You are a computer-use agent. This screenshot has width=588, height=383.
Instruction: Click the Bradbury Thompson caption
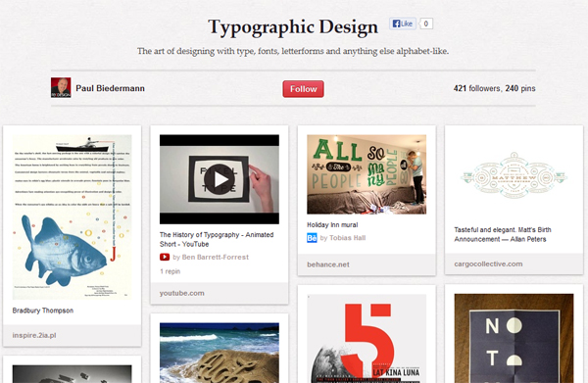43,311
